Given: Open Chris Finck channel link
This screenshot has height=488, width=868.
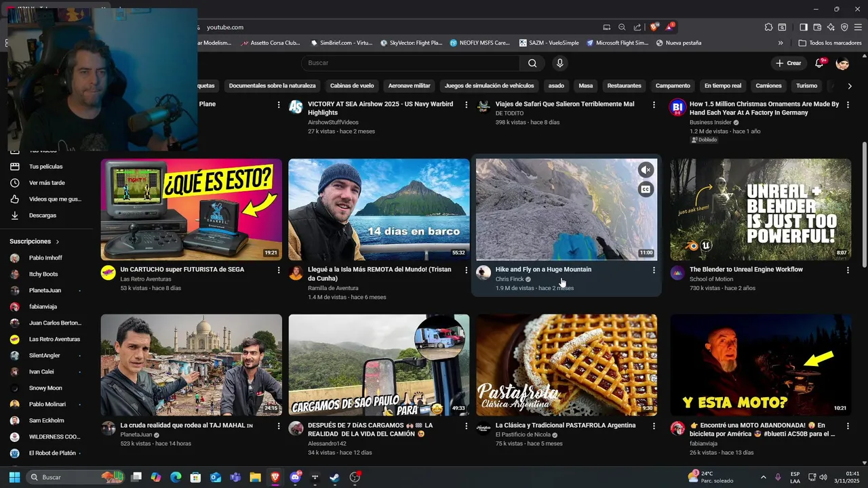Looking at the screenshot, I should (509, 279).
